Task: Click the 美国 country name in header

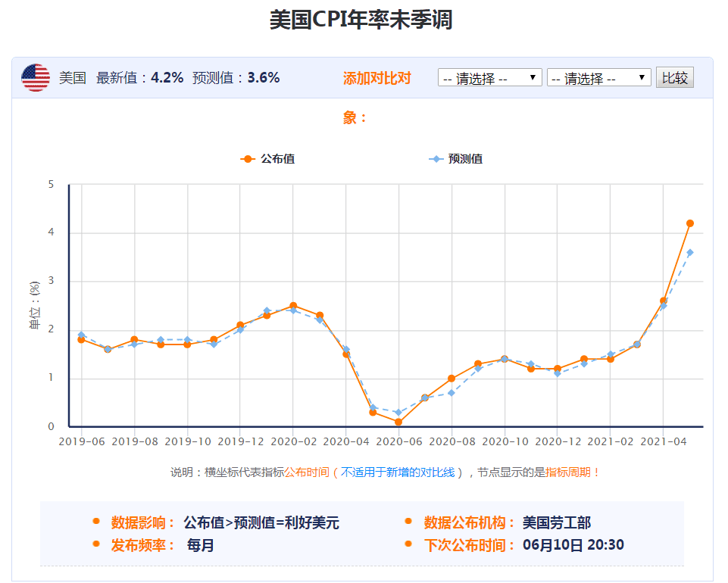Action: click(x=73, y=77)
